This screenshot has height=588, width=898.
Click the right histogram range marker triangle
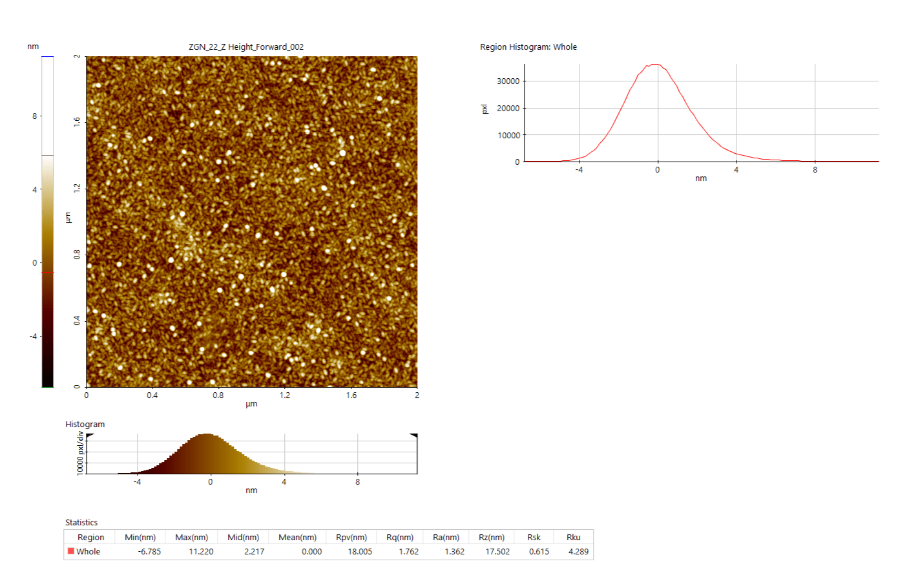point(414,436)
